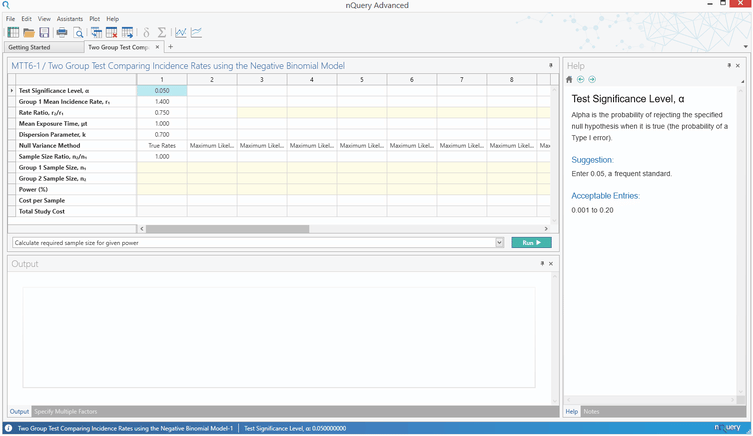
Task: Navigate forward in the Help panel
Action: tap(592, 79)
